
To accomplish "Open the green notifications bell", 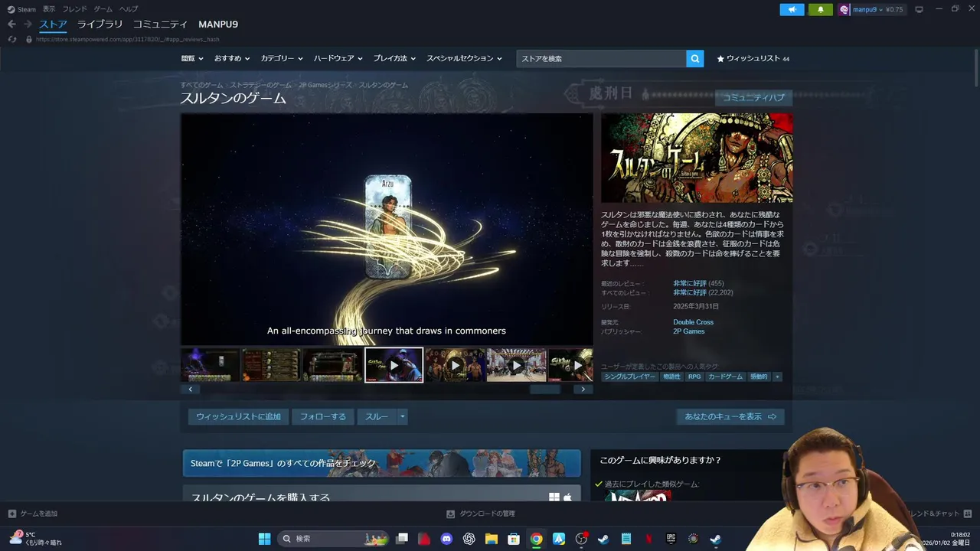I will 821,9.
